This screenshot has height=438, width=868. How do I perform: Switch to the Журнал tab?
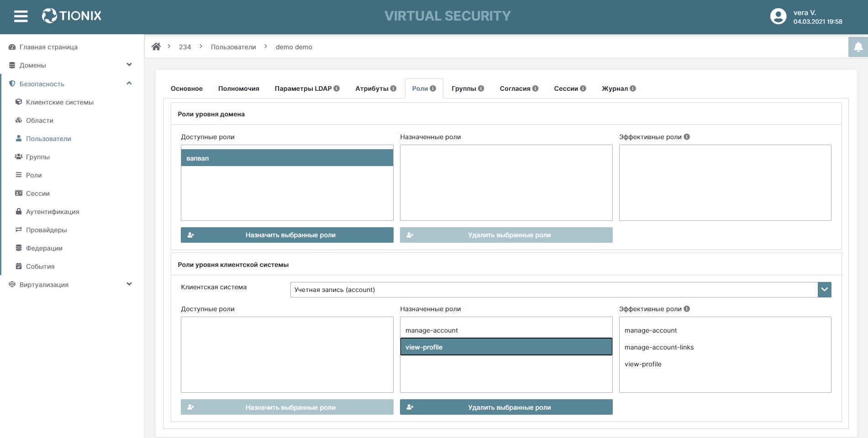(x=614, y=89)
